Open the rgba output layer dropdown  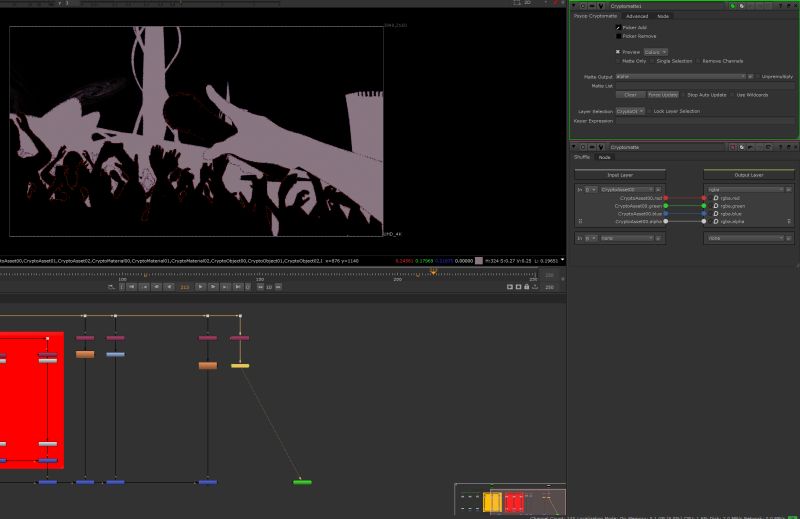tap(745, 190)
